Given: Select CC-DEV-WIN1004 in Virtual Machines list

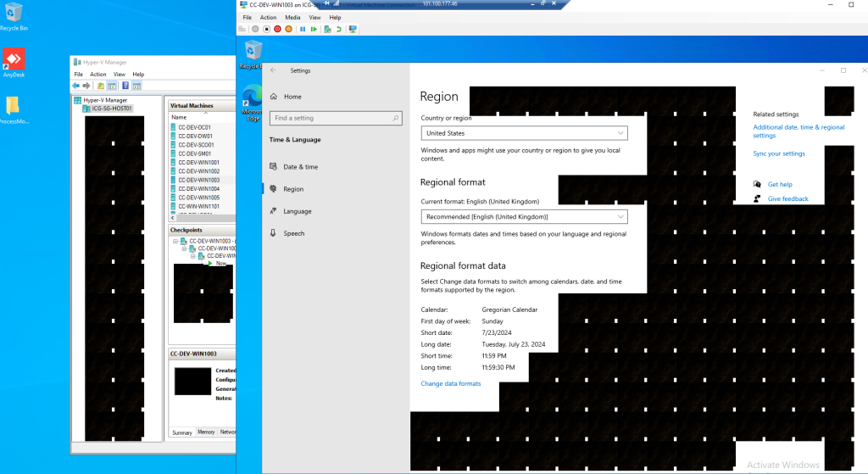Looking at the screenshot, I should (198, 189).
